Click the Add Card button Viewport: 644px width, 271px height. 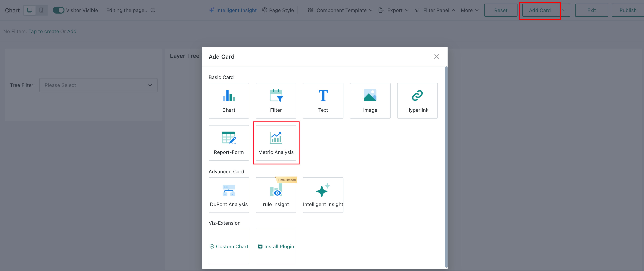click(540, 10)
